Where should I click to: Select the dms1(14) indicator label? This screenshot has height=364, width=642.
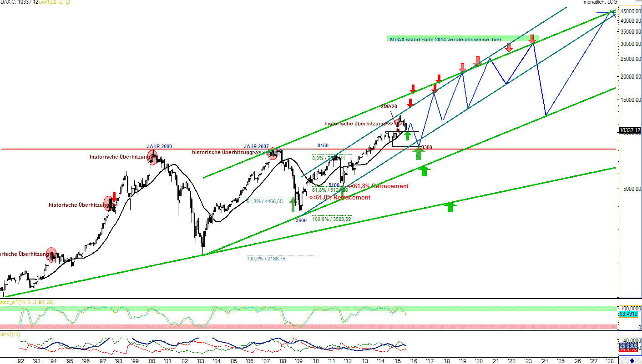pos(10,334)
